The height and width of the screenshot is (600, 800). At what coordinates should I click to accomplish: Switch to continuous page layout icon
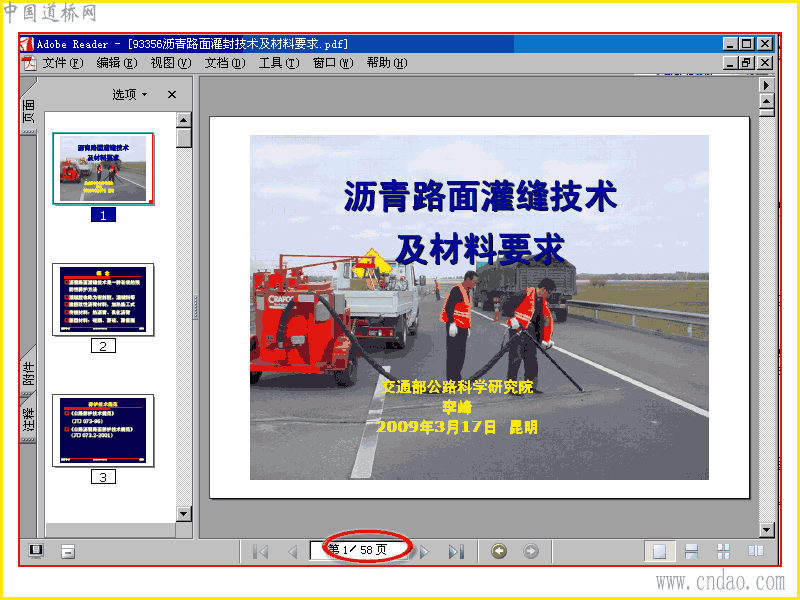691,551
